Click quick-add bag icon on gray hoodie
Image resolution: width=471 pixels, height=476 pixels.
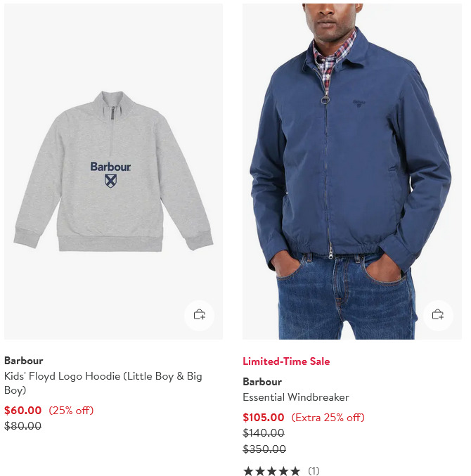[x=200, y=315]
